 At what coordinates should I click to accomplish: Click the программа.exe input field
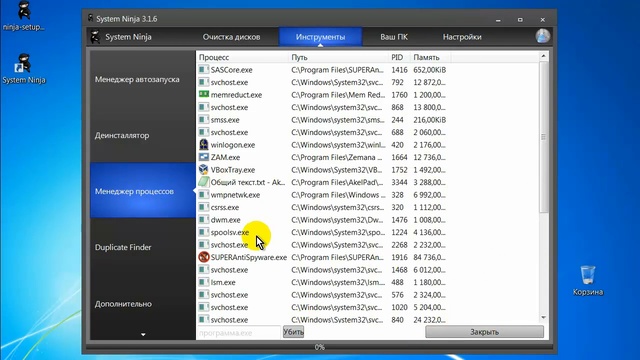(239, 332)
